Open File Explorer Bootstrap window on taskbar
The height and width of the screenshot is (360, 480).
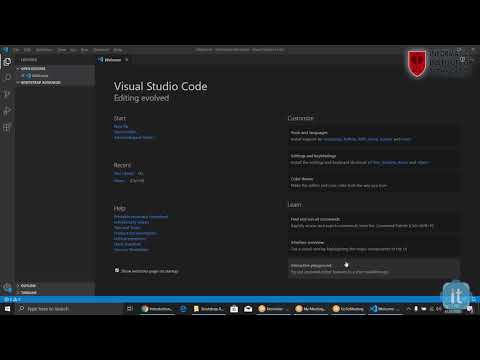coord(209,309)
